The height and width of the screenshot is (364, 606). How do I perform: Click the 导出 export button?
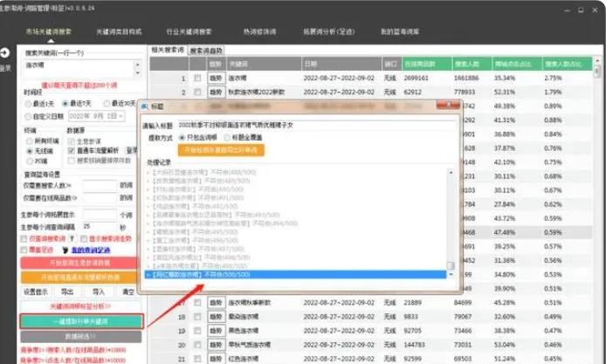67,292
